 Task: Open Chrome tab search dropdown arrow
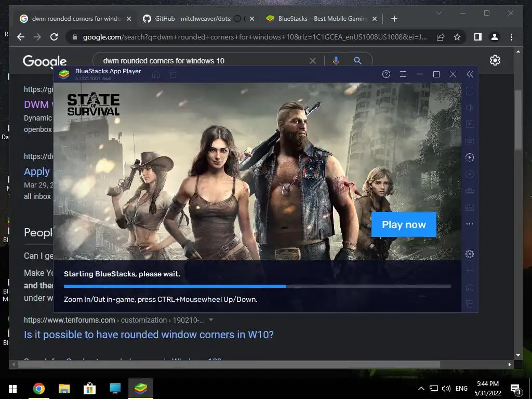[x=438, y=13]
